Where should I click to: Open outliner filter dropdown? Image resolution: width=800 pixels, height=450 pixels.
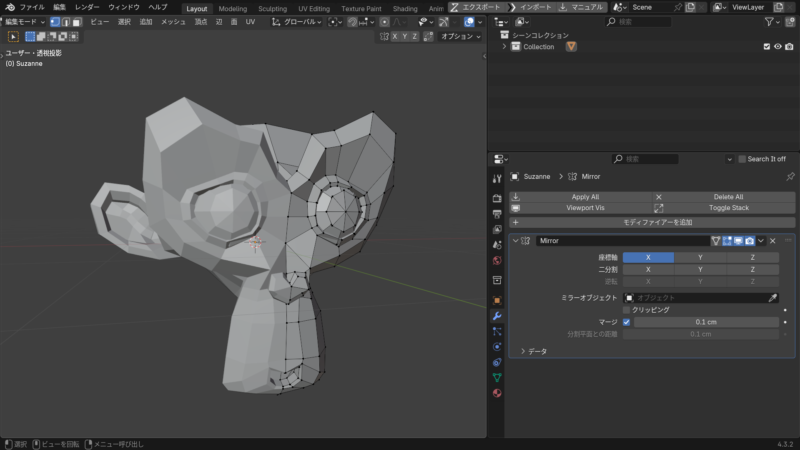(x=772, y=22)
